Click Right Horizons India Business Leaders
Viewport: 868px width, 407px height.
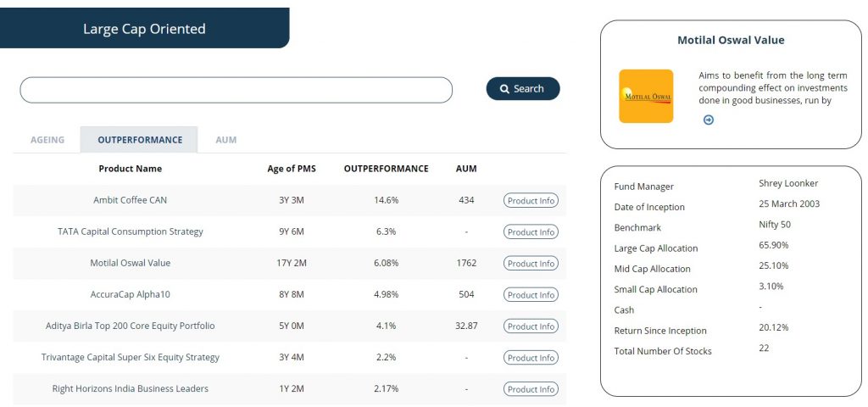pos(130,388)
